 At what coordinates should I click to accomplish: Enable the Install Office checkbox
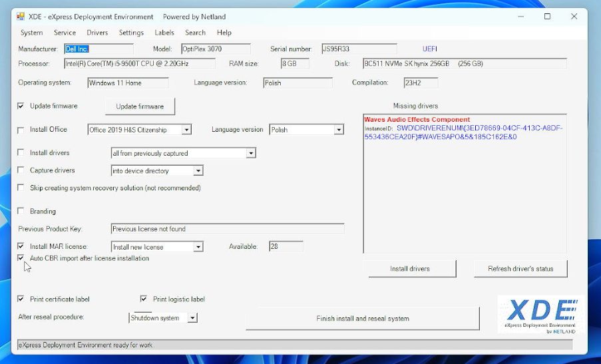pos(21,130)
